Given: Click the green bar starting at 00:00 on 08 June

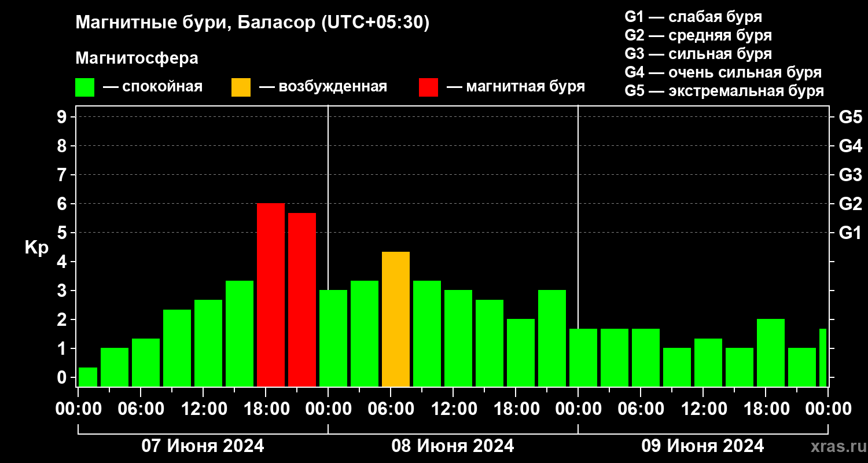Looking at the screenshot, I should pyautogui.click(x=333, y=339).
